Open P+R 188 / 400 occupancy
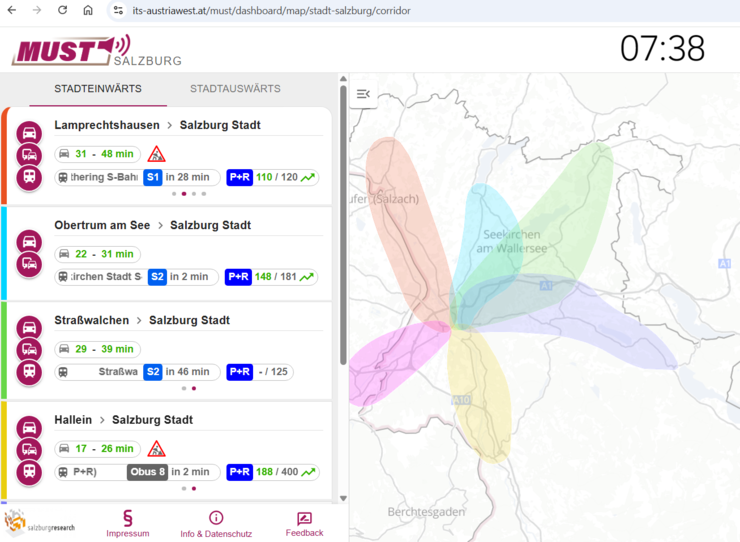 tap(273, 472)
